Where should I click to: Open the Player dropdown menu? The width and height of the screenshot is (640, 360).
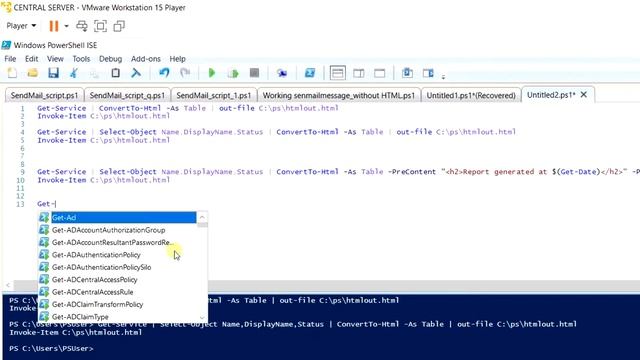[x=21, y=26]
